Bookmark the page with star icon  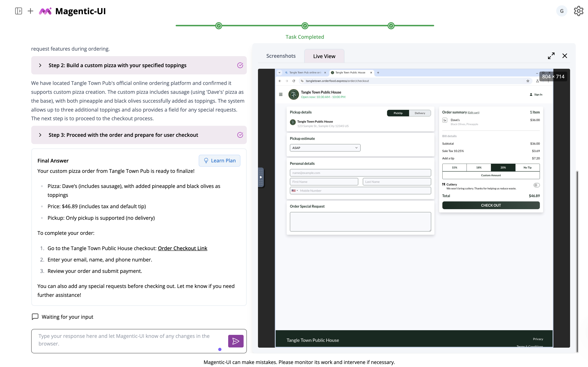pos(528,81)
